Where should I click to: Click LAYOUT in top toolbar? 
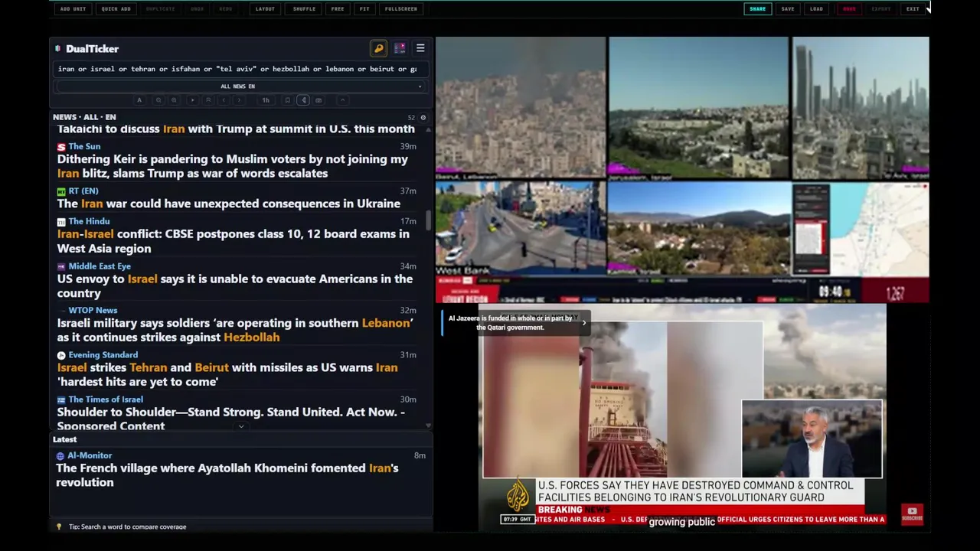[x=265, y=9]
